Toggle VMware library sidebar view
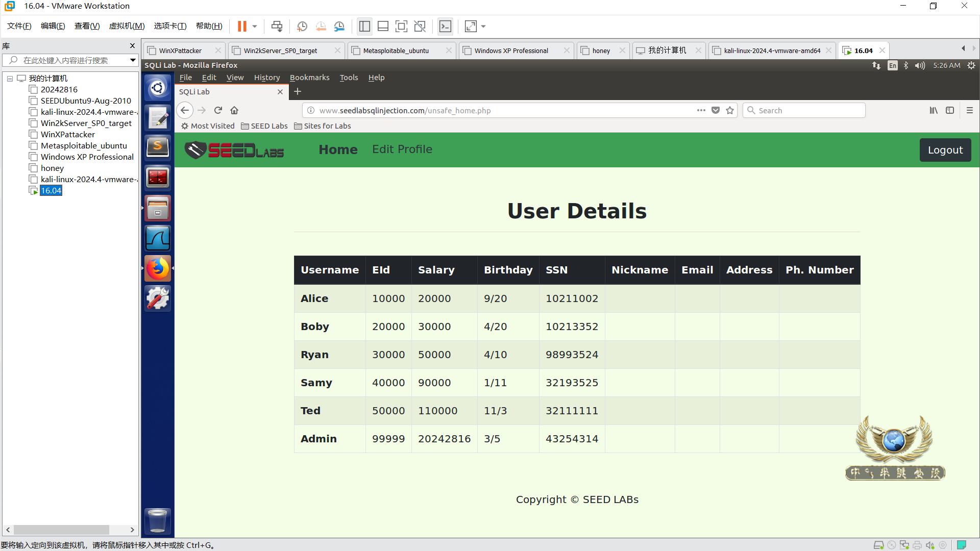 tap(364, 27)
